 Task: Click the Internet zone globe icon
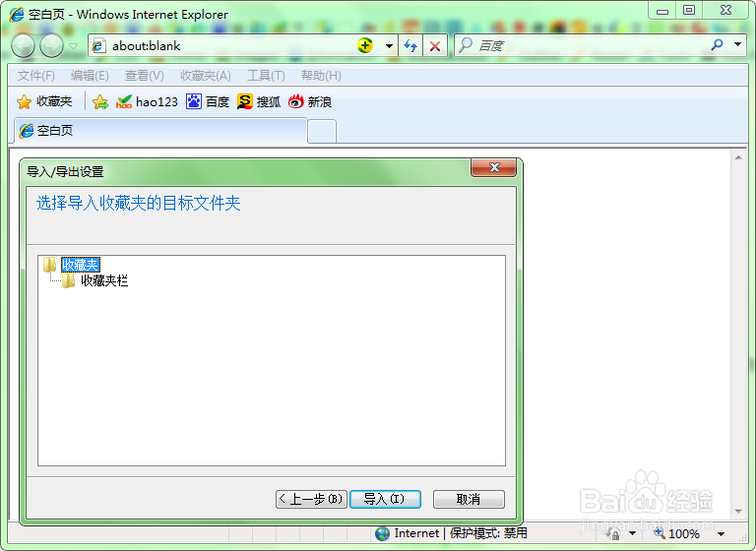pos(382,533)
